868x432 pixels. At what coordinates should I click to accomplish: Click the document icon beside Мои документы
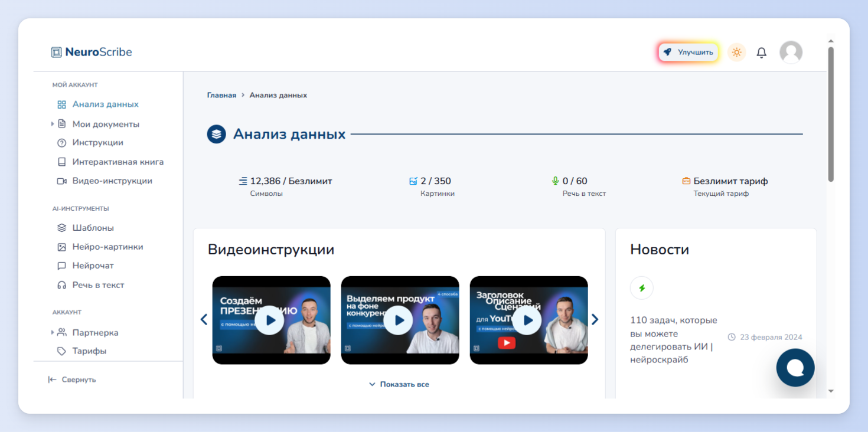coord(61,124)
